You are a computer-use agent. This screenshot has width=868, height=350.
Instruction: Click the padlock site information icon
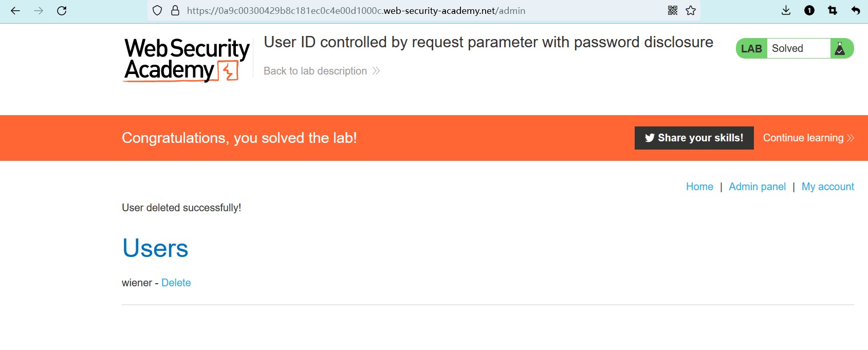(x=175, y=11)
